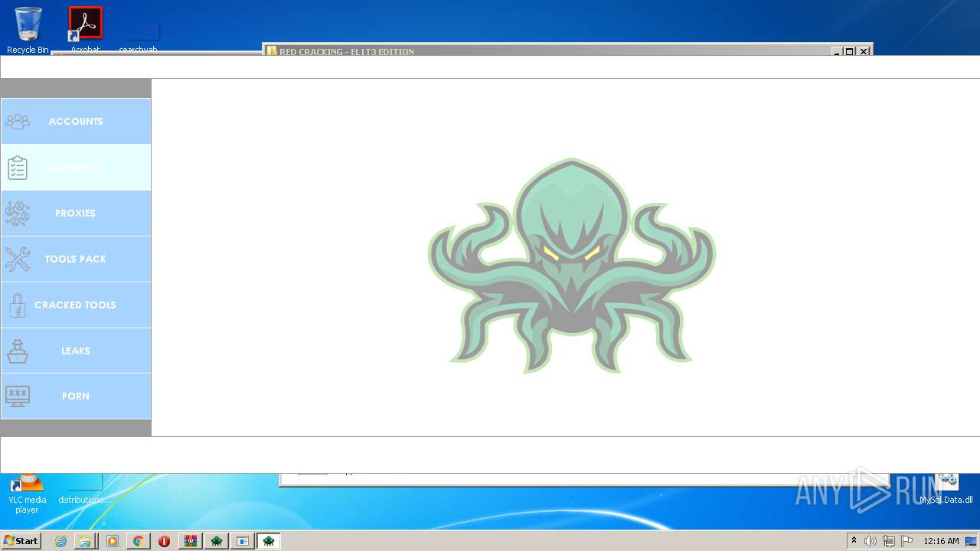Open Windows Explorer folder from taskbar
The height and width of the screenshot is (551, 980).
[x=85, y=541]
